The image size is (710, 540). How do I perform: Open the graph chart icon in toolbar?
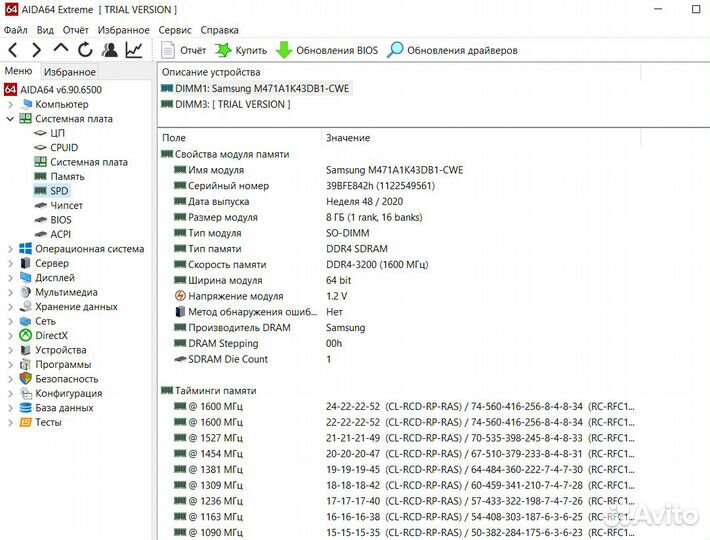point(134,50)
